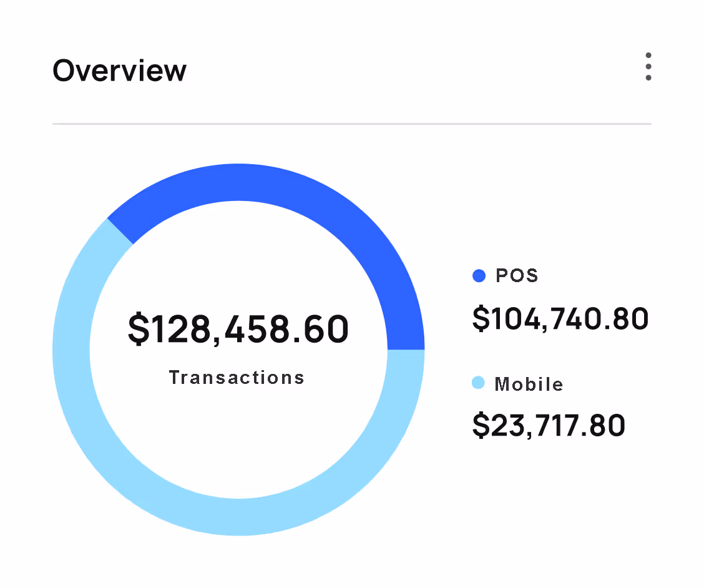
Task: Expand details under the Mobile total
Action: coord(548,425)
